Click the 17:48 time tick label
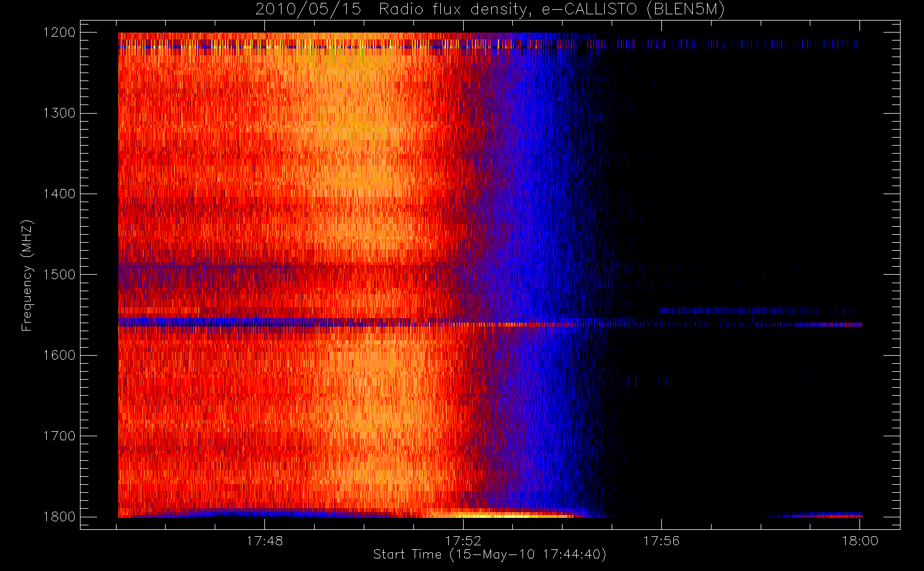 265,541
